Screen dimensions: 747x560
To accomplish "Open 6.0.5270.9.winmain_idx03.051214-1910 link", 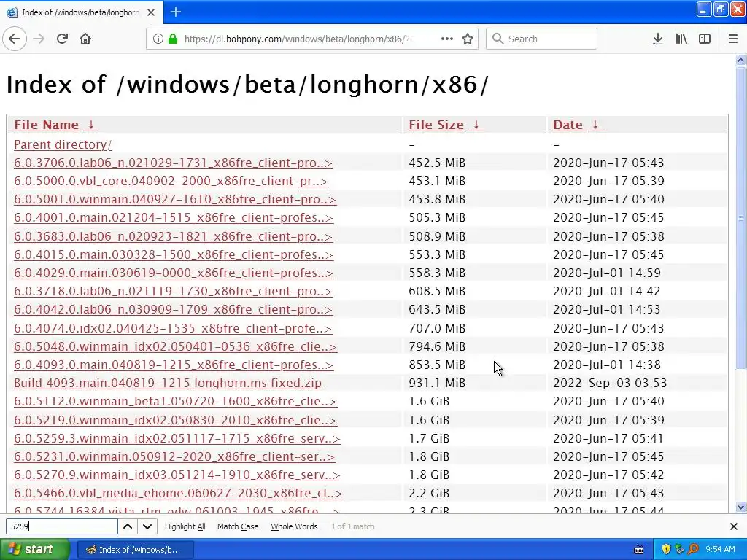I will point(177,475).
